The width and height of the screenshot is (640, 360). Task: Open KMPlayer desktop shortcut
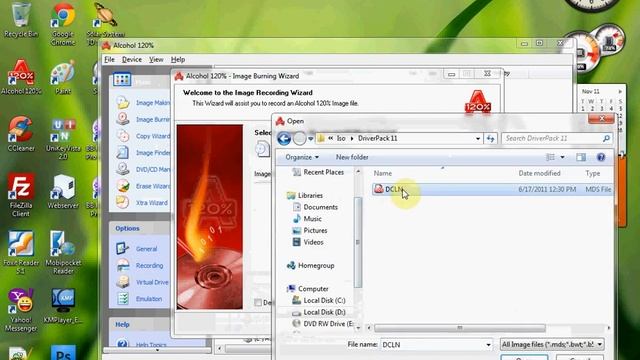(63, 306)
